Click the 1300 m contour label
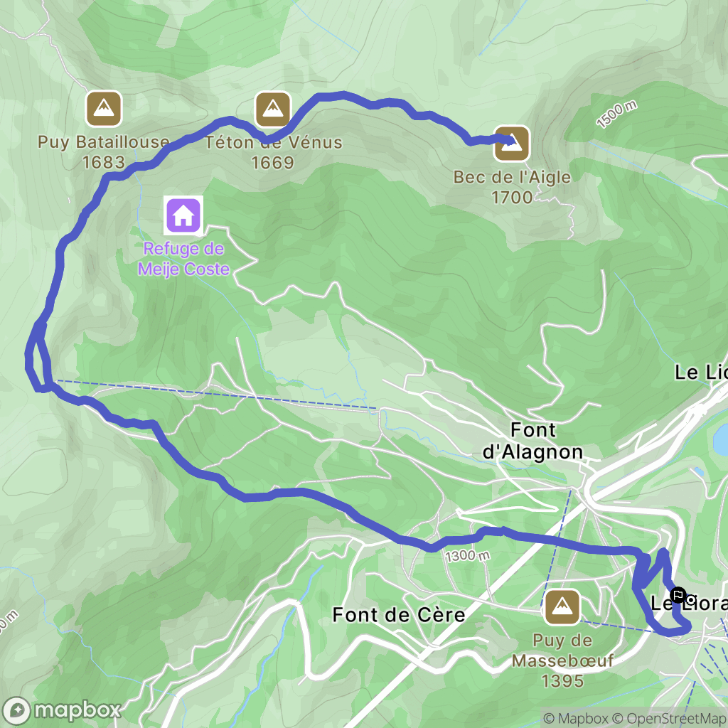The width and height of the screenshot is (728, 728). click(467, 556)
